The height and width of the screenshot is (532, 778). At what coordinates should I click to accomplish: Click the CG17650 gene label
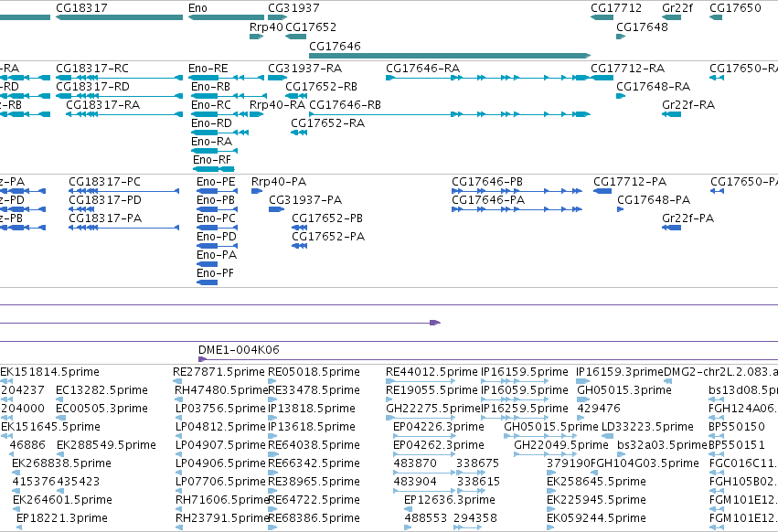coord(735,8)
